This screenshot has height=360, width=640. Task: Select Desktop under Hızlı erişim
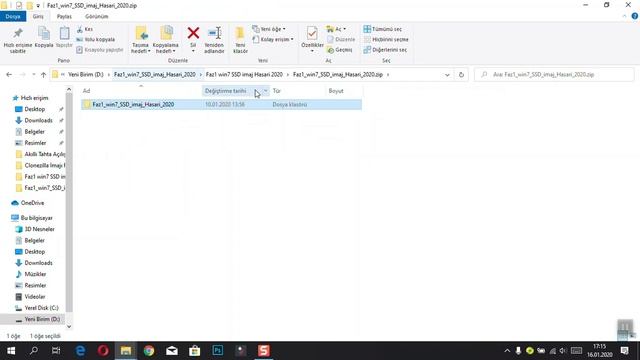[35, 109]
